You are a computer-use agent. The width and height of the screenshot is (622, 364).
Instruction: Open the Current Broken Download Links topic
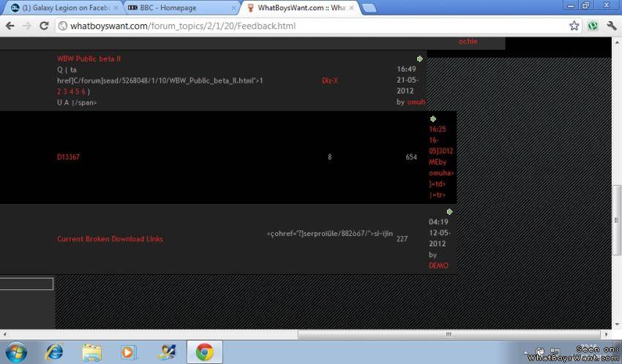tap(110, 239)
